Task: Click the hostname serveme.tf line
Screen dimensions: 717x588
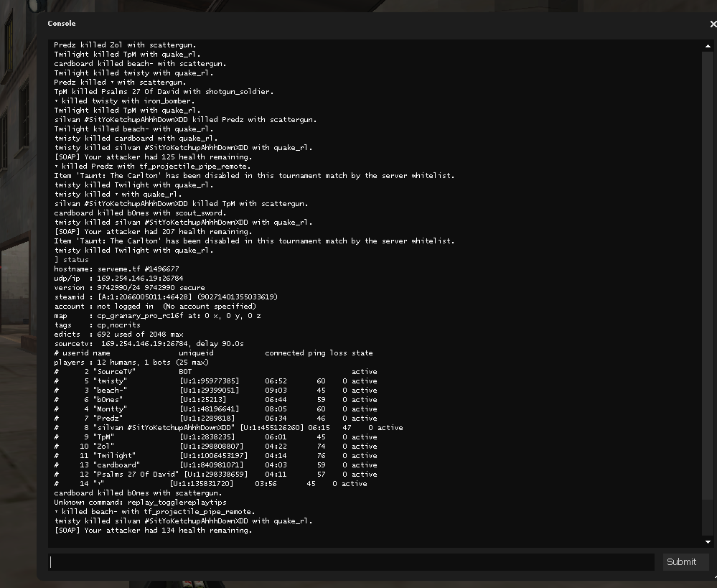Action: coord(116,269)
